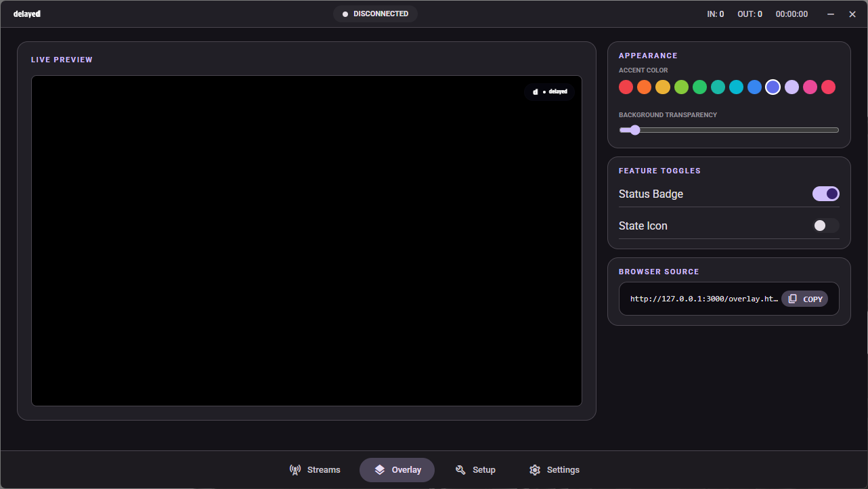Image resolution: width=868 pixels, height=489 pixels.
Task: Click the DISCONNECTED status badge
Action: pyautogui.click(x=375, y=14)
